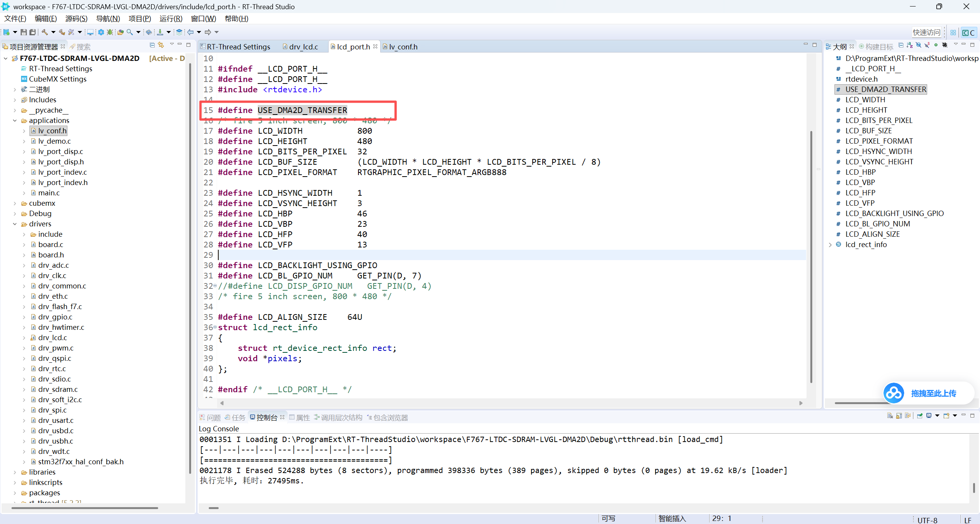Toggle hide static members in outline

927,45
